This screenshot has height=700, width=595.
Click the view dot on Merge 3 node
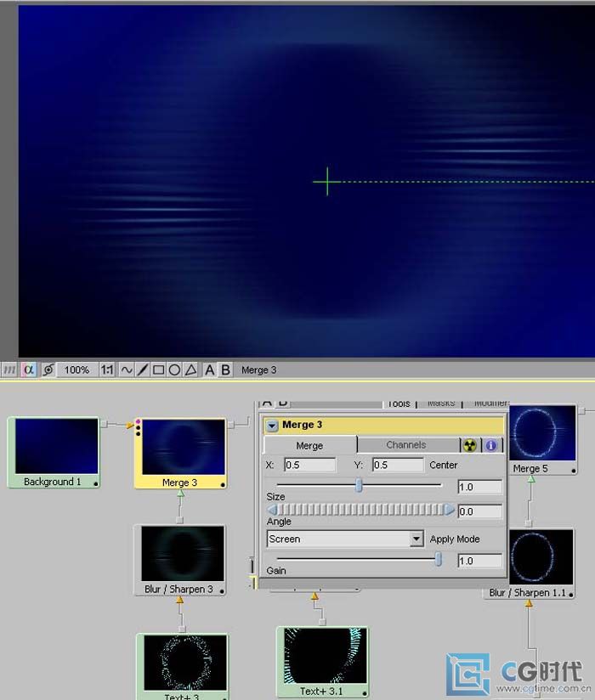tap(223, 484)
